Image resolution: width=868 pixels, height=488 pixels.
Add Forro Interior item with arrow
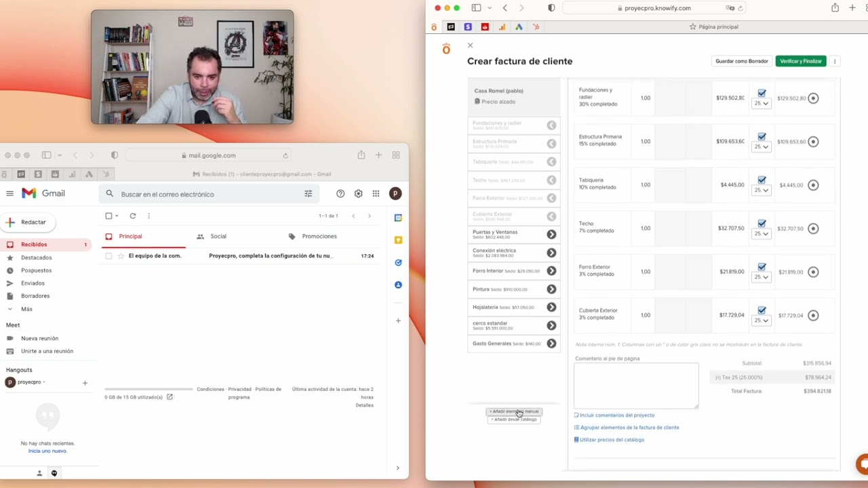coord(551,271)
